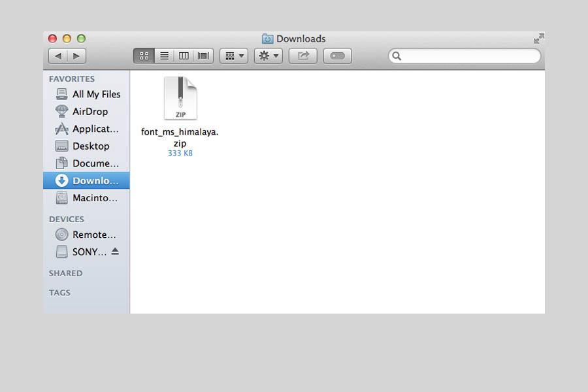Click the Downloads window title text
The height and width of the screenshot is (392, 588).
coord(301,39)
